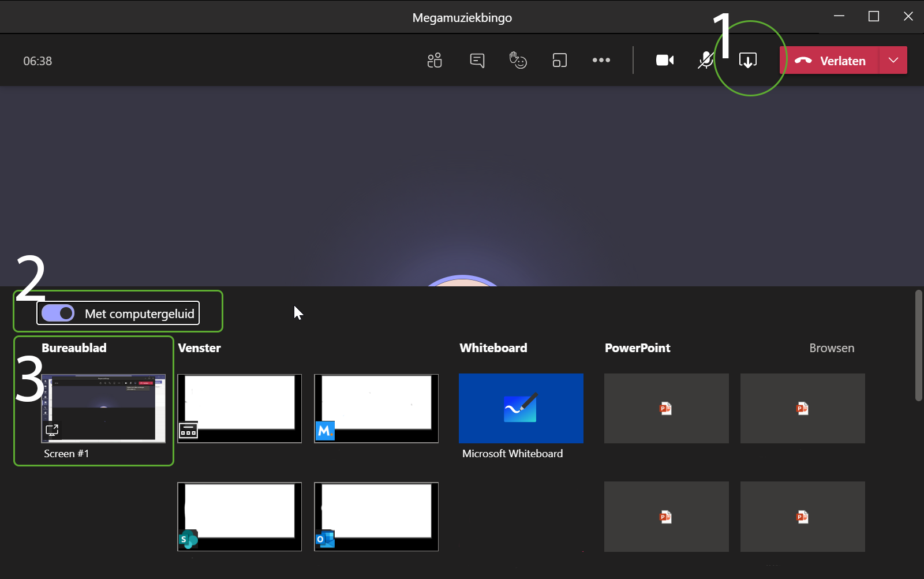924x579 pixels.
Task: Click the '06:38' meeting timer
Action: tap(38, 61)
